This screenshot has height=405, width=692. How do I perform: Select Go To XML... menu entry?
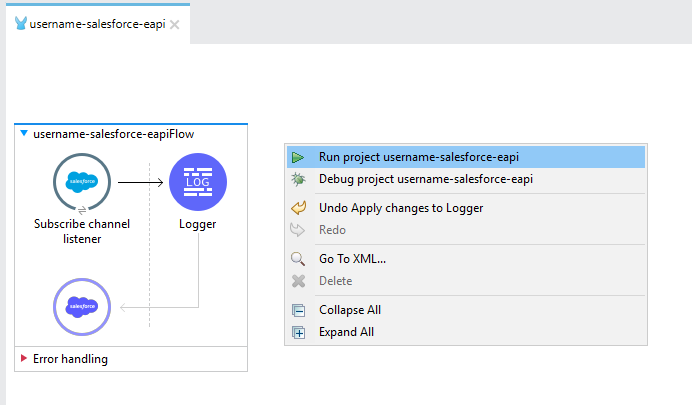pos(352,259)
